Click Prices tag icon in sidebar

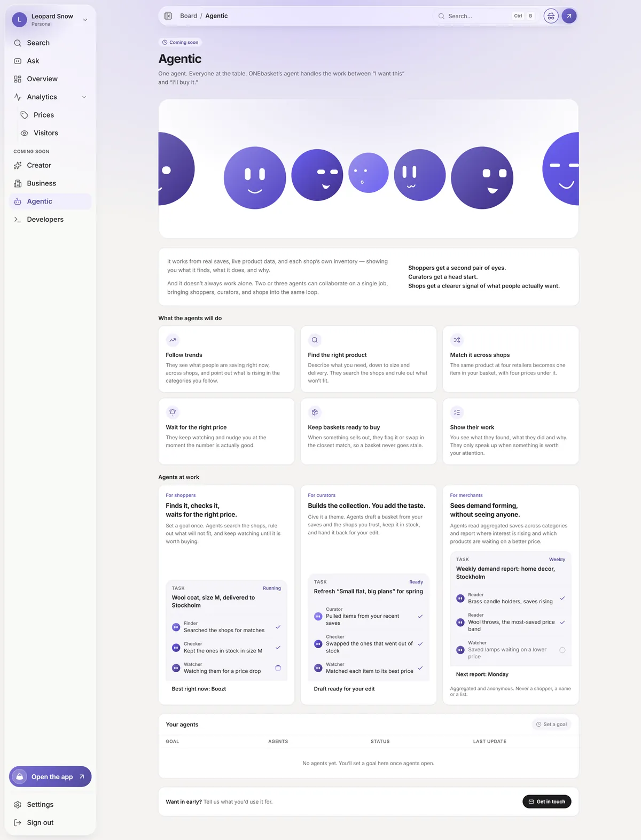tap(24, 115)
